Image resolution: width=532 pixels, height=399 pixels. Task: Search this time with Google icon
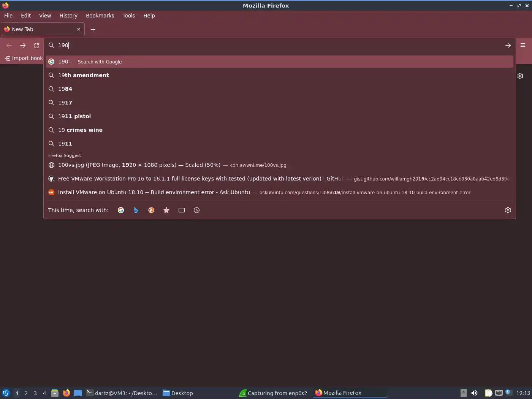pos(121,210)
